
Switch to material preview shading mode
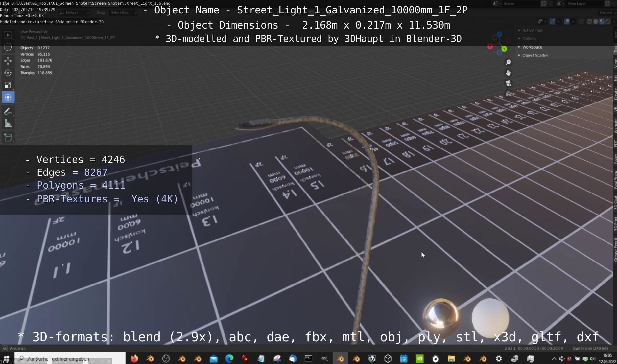pos(602,22)
